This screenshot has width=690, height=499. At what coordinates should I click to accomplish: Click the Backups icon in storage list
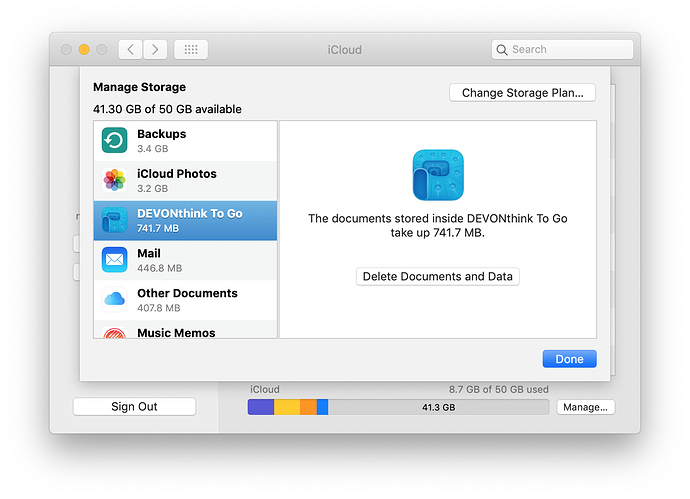114,140
